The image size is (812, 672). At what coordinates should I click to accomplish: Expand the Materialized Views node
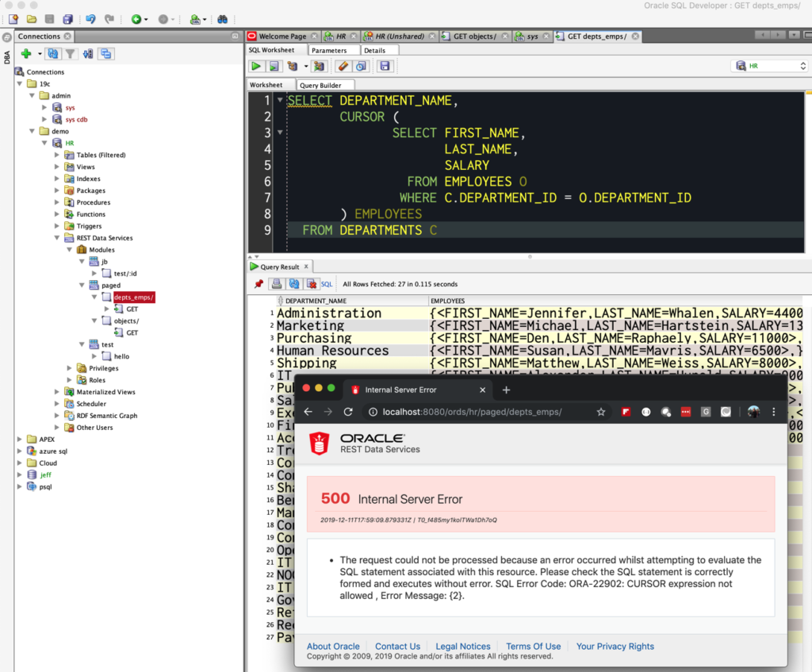click(57, 392)
